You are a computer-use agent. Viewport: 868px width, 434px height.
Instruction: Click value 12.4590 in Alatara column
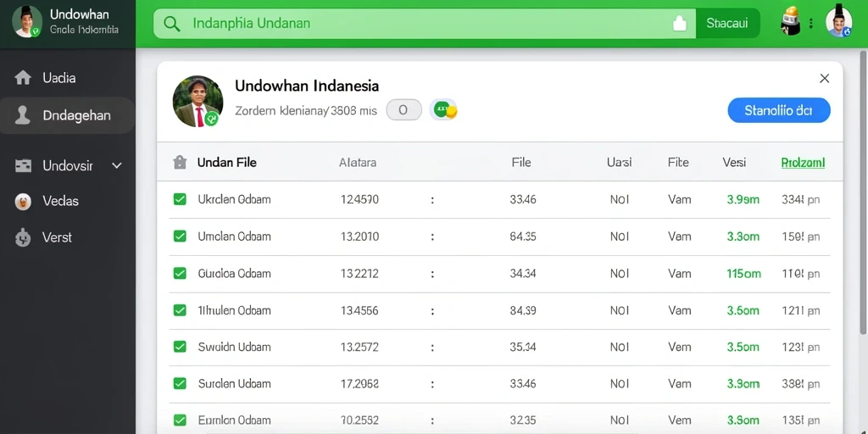tap(359, 200)
